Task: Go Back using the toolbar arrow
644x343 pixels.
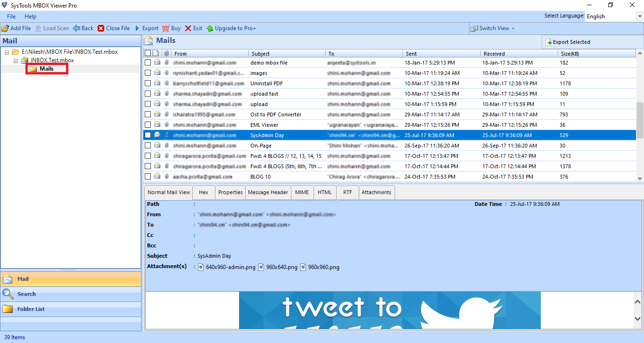Action: (76, 28)
